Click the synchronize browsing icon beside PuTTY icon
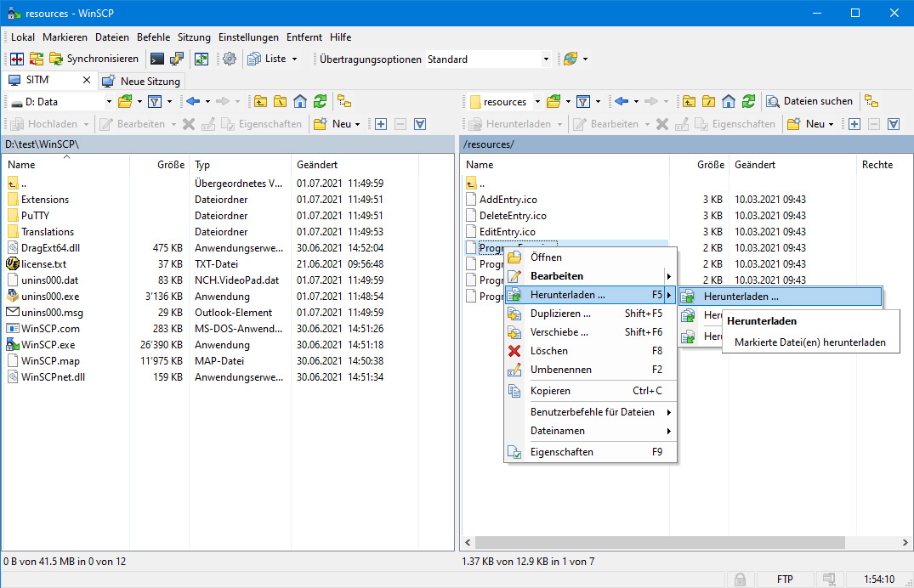This screenshot has height=588, width=914. [x=202, y=59]
